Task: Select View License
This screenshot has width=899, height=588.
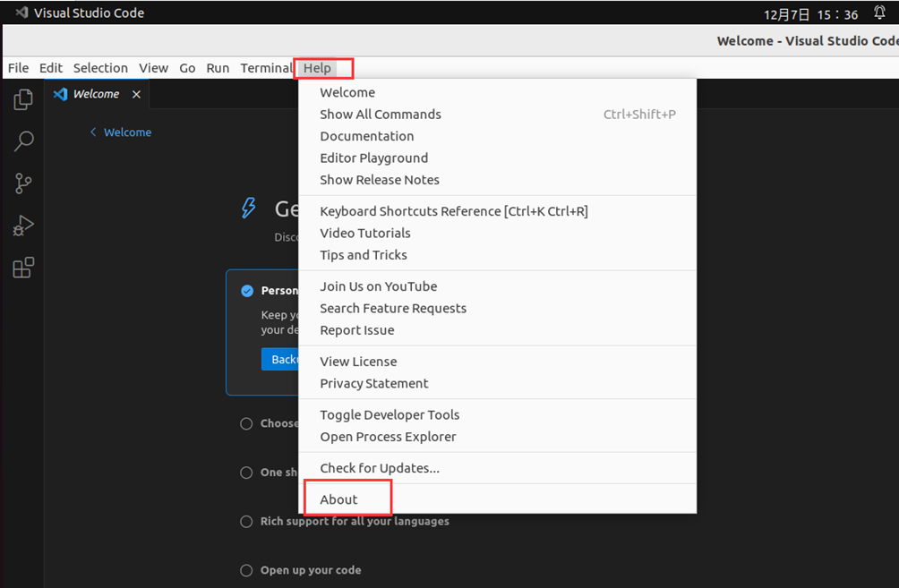Action: click(x=498, y=361)
